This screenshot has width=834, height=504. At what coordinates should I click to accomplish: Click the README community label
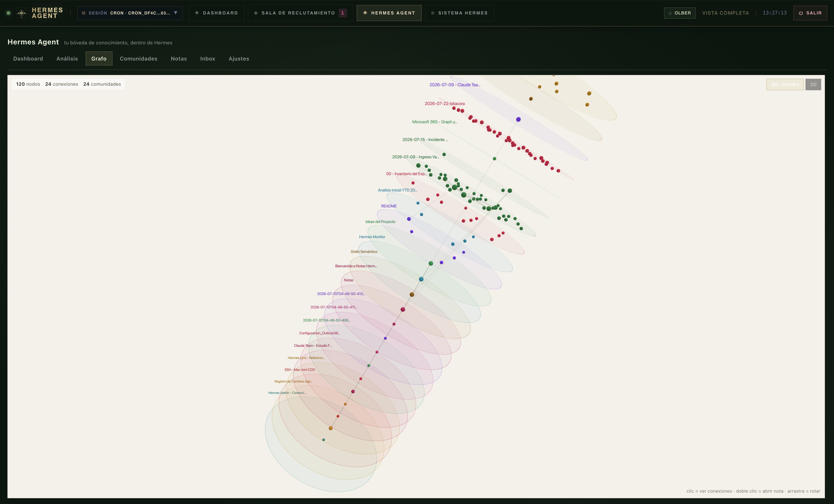coord(388,206)
